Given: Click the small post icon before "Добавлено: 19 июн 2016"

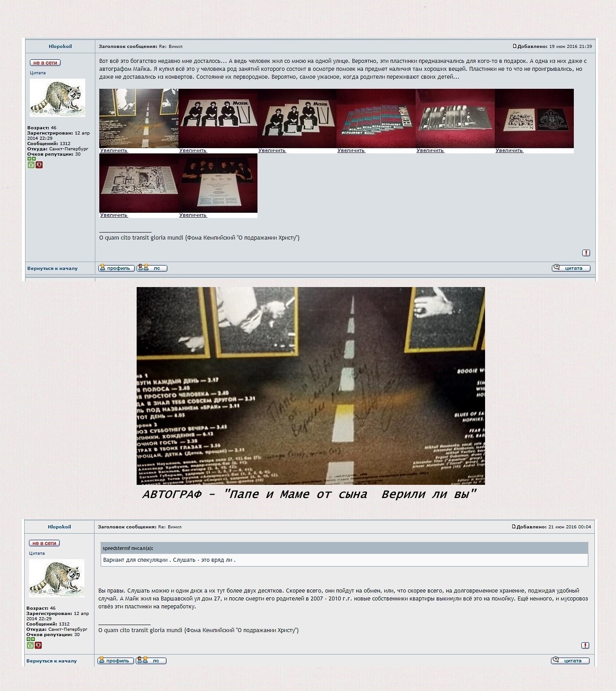Looking at the screenshot, I should click(x=515, y=46).
